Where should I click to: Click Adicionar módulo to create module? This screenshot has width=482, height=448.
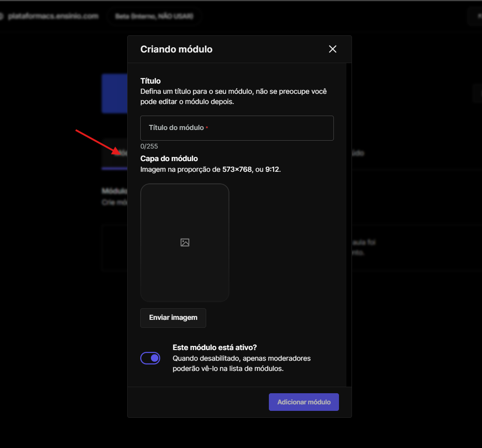coord(304,402)
